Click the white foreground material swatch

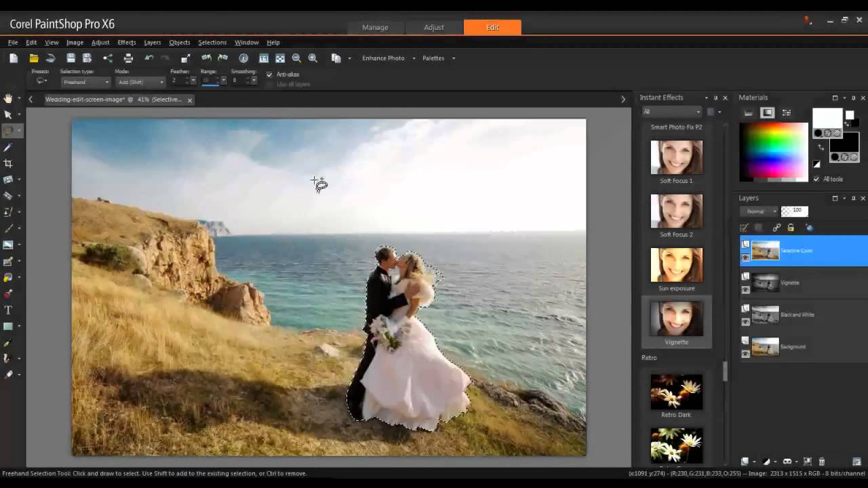pyautogui.click(x=827, y=118)
